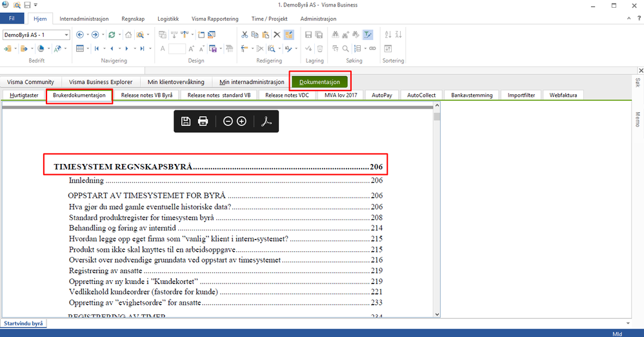Click the PDF viewer save icon

click(186, 121)
